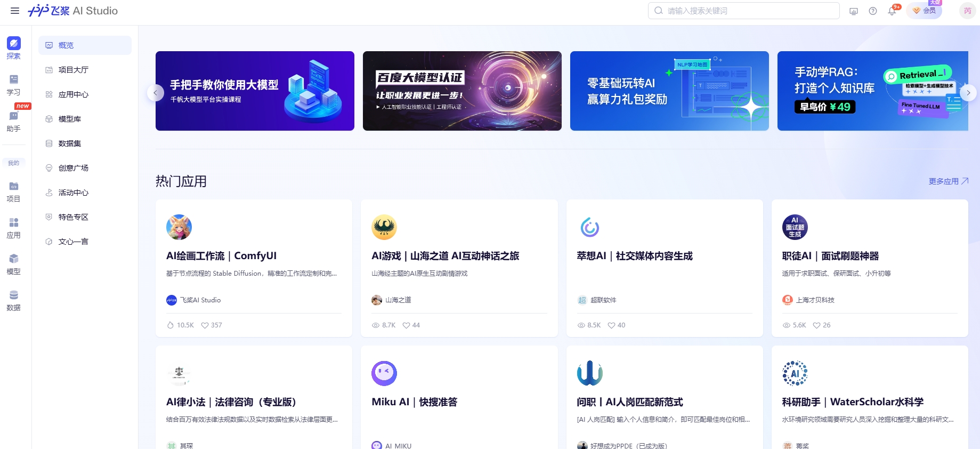This screenshot has height=449, width=980.
Task: Click AI律小法 app scales icon
Action: (179, 373)
